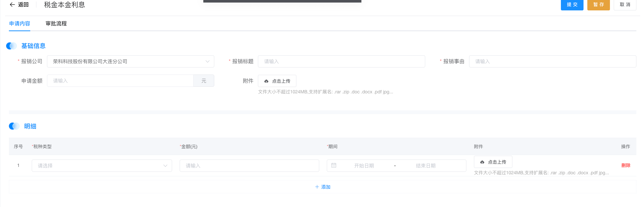Click the 申请金额 input box

[120, 81]
